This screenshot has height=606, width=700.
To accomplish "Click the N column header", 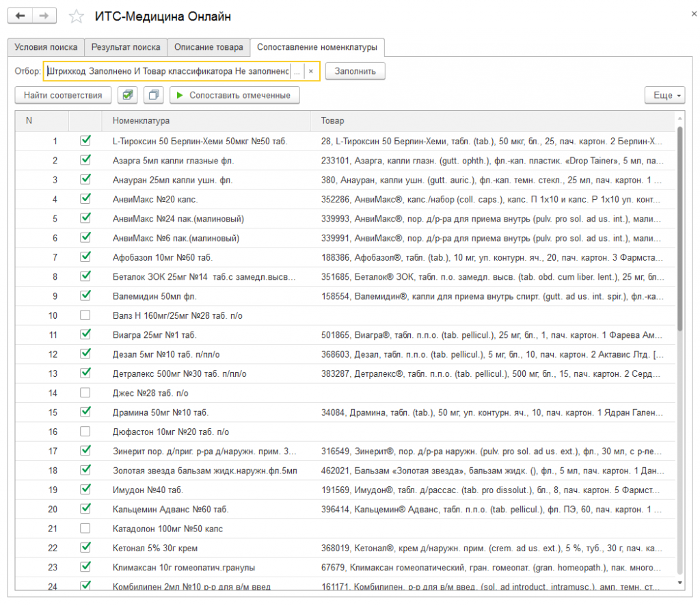I will 42,120.
